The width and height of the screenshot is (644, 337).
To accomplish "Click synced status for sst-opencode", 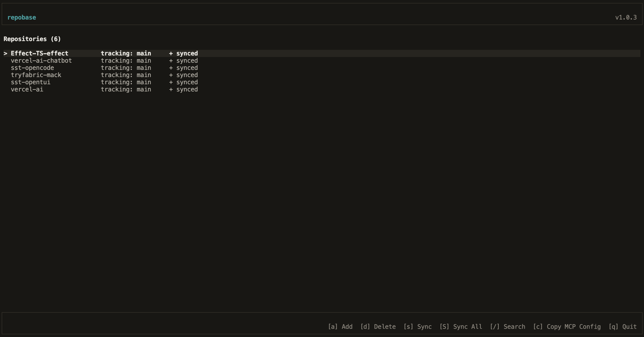I will click(x=183, y=68).
